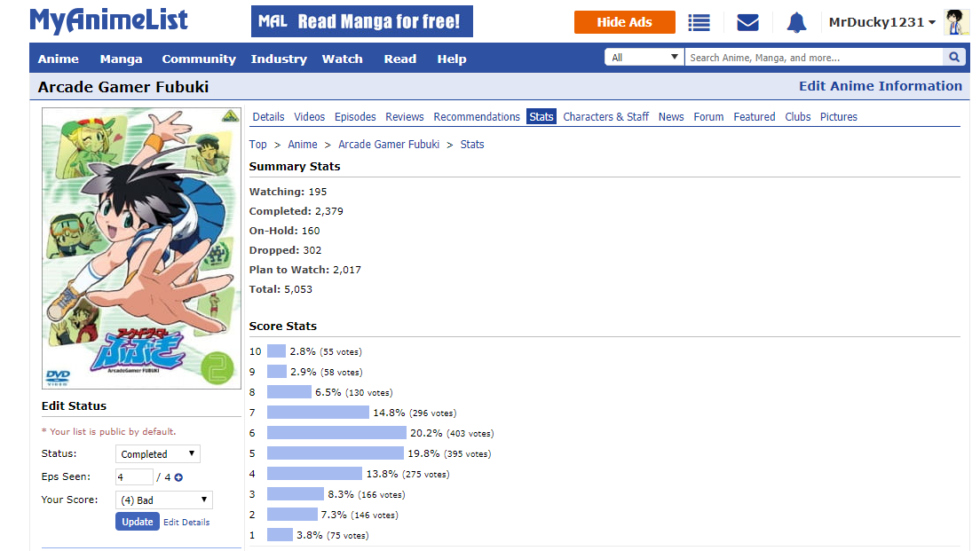Viewport: 980px width, 551px height.
Task: Open the messages envelope icon
Action: click(747, 22)
